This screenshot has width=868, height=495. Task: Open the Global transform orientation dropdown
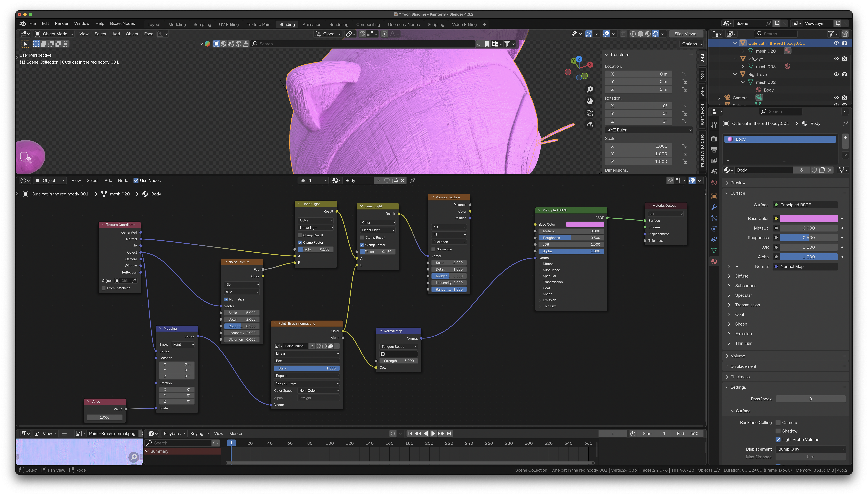click(328, 34)
